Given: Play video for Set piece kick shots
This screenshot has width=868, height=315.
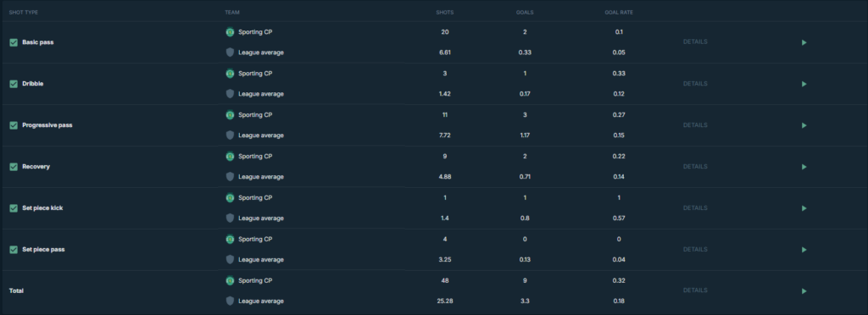Looking at the screenshot, I should (804, 208).
